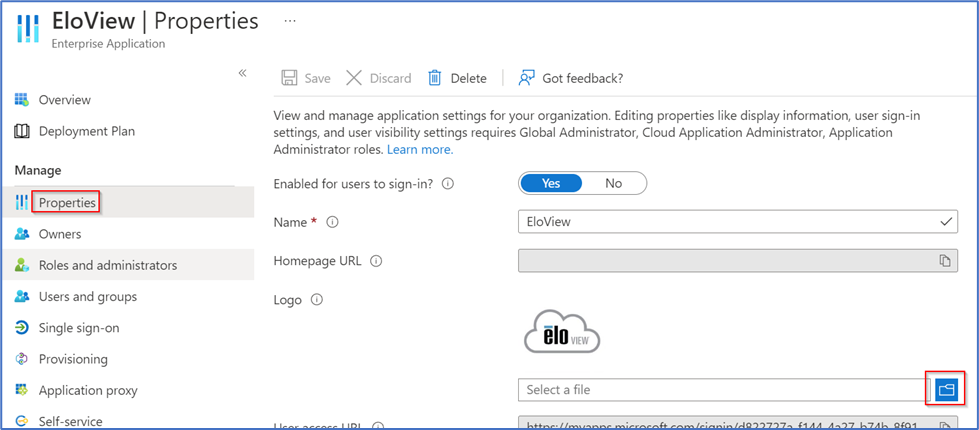Click the blue folder browse button
This screenshot has width=979, height=430.
click(947, 390)
